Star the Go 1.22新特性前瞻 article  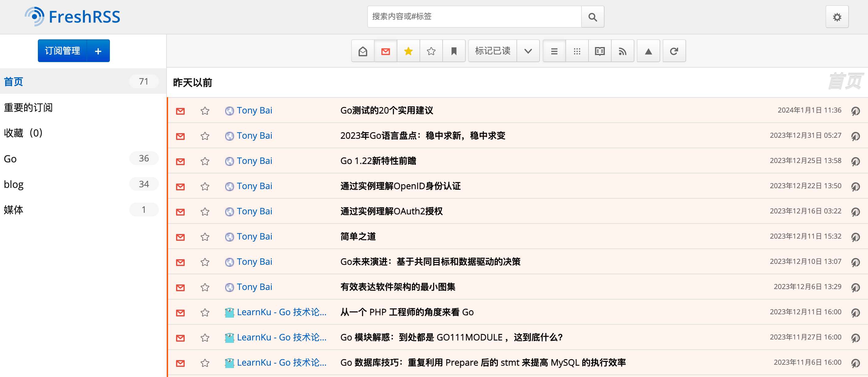click(205, 161)
